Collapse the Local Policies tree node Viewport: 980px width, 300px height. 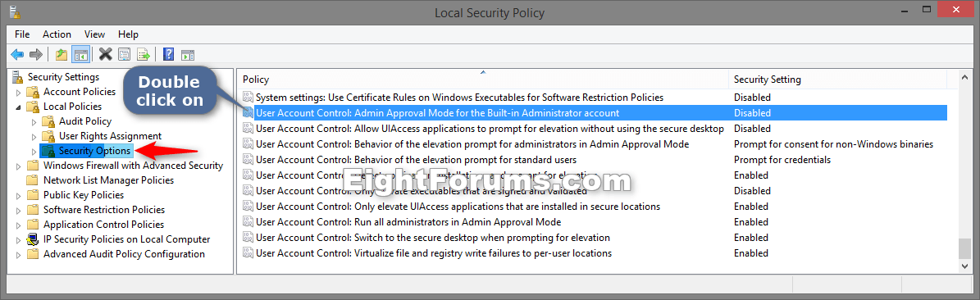(x=19, y=107)
